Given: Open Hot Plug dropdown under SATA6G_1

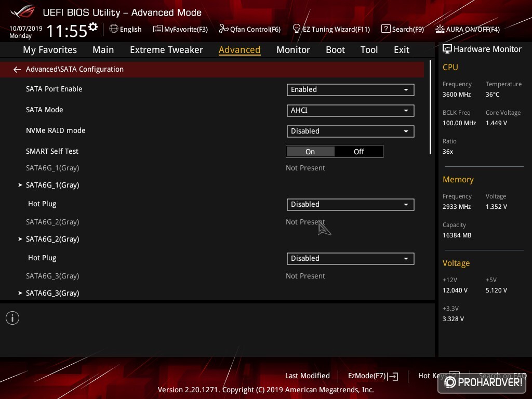Looking at the screenshot, I should click(x=351, y=205).
